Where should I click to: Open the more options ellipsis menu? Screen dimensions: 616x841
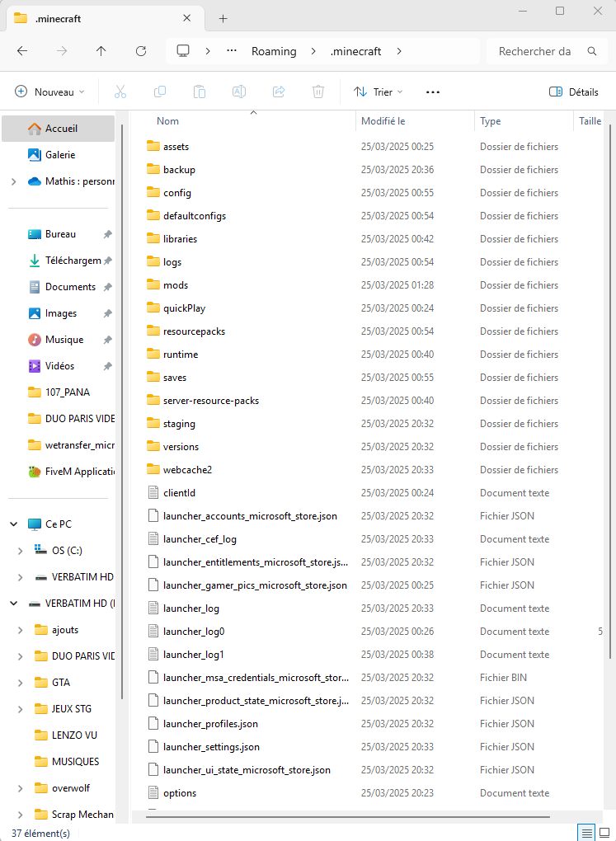click(x=432, y=92)
